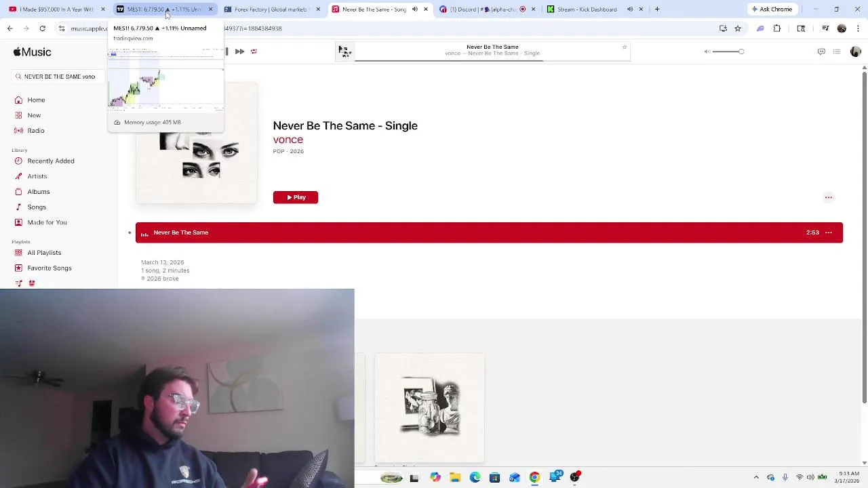Screen dimensions: 868x488
Task: Go back in browser history
Action: [9, 28]
